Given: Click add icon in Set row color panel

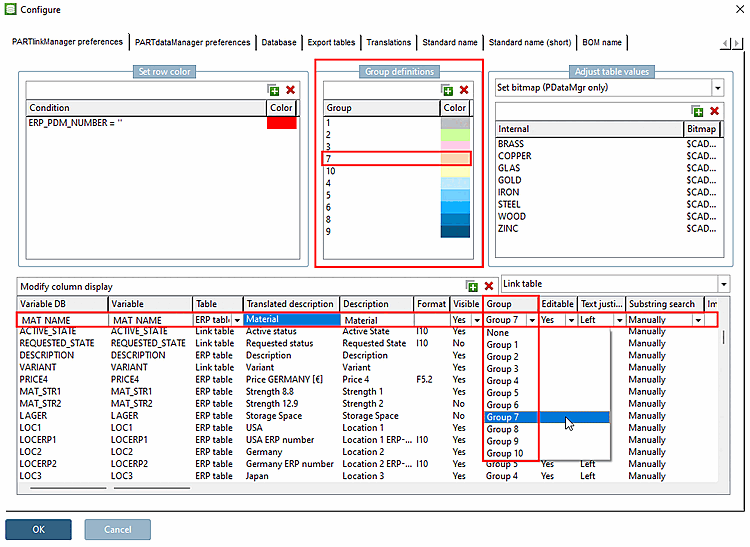Looking at the screenshot, I should pos(273,90).
